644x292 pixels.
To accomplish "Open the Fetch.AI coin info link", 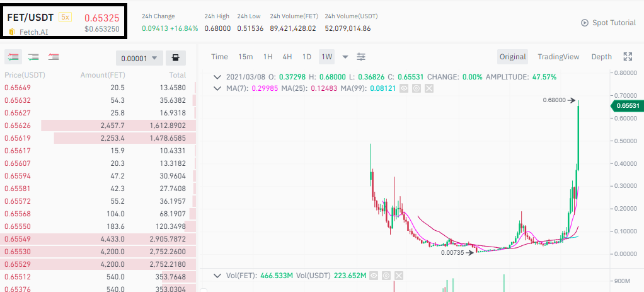I will tap(33, 32).
